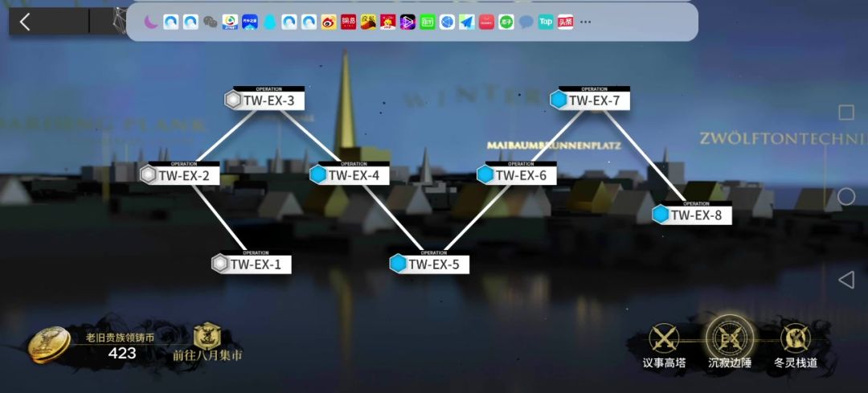Tap the Weibo icon in status bar
Viewport: 868px width, 393px height.
point(329,23)
